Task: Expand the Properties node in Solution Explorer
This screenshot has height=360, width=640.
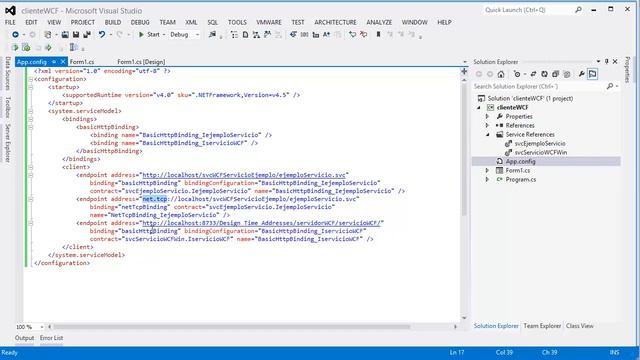Action: tap(487, 116)
